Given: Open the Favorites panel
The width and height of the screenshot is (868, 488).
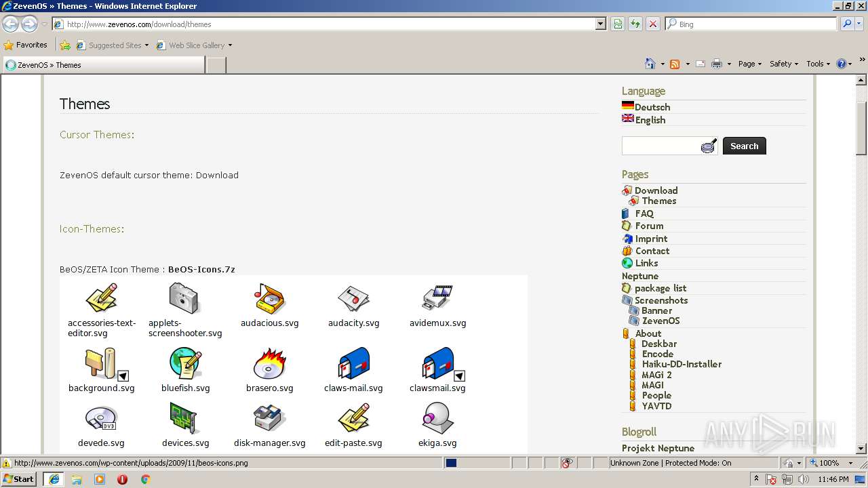Looking at the screenshot, I should coord(25,45).
